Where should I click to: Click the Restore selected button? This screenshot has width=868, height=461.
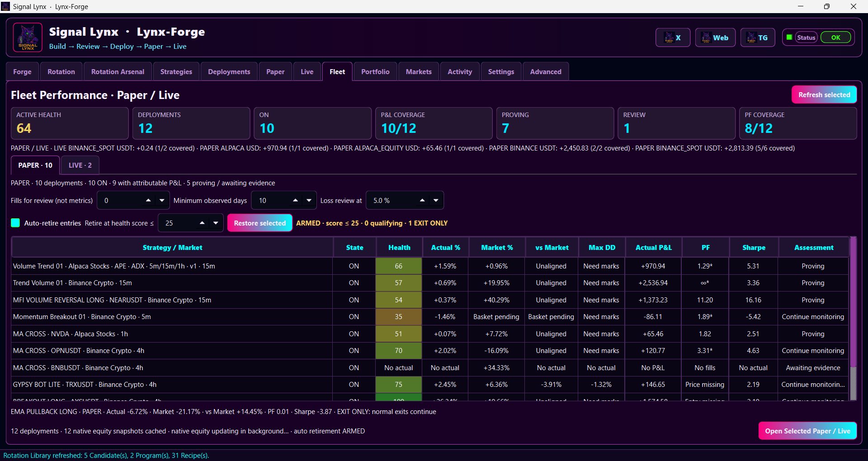pyautogui.click(x=260, y=223)
